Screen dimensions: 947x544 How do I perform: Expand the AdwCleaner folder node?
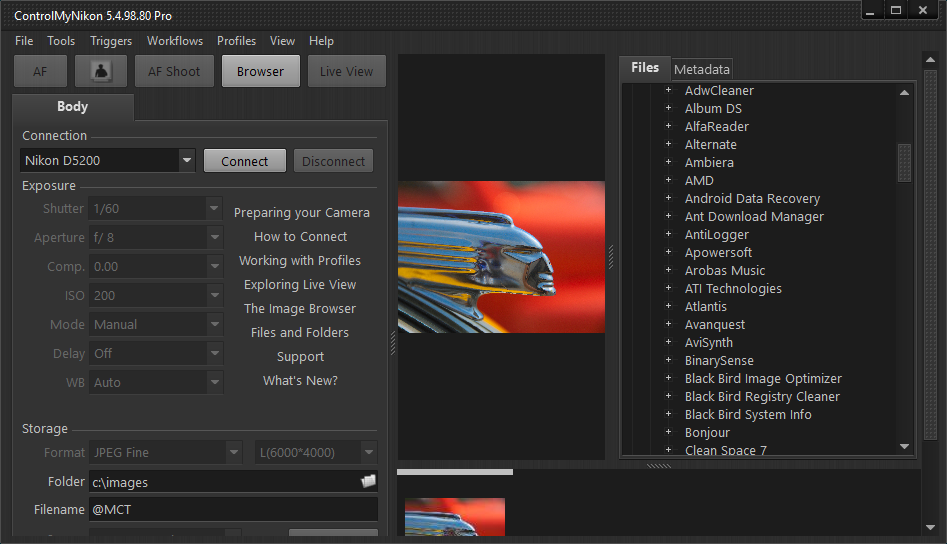(668, 91)
